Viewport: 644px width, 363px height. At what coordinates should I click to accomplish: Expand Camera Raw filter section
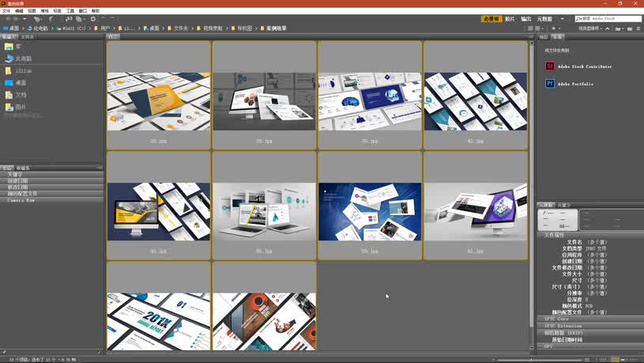[x=51, y=200]
